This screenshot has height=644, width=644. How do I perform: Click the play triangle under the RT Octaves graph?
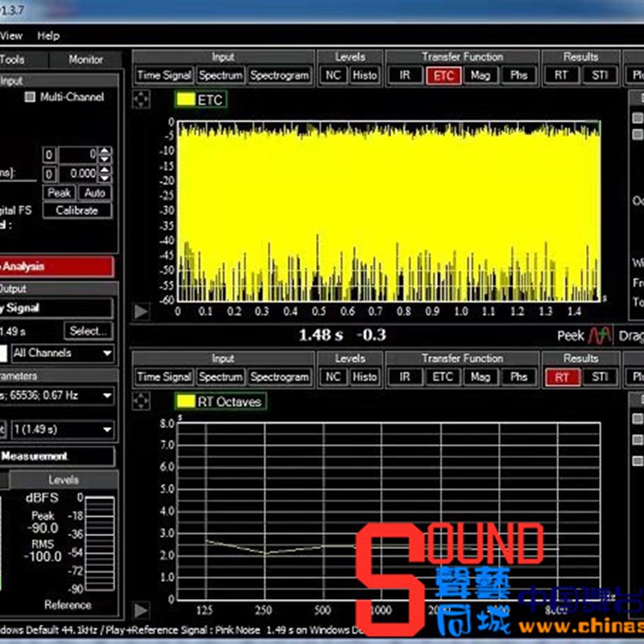click(141, 611)
